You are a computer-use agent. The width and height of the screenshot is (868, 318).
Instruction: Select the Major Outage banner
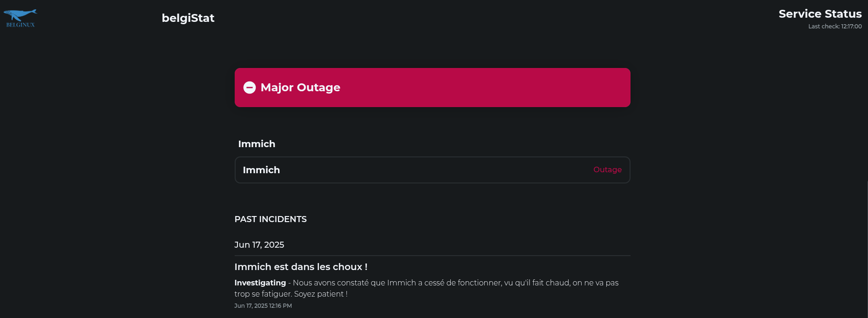point(433,88)
